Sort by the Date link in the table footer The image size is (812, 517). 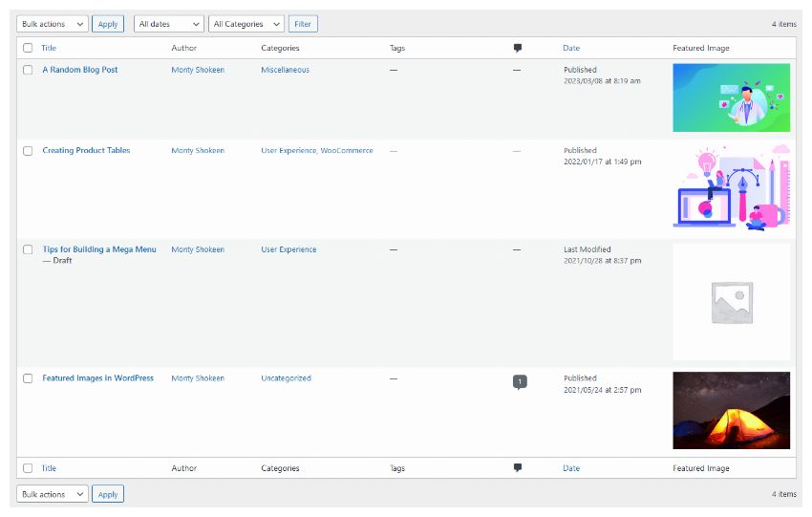pos(571,468)
